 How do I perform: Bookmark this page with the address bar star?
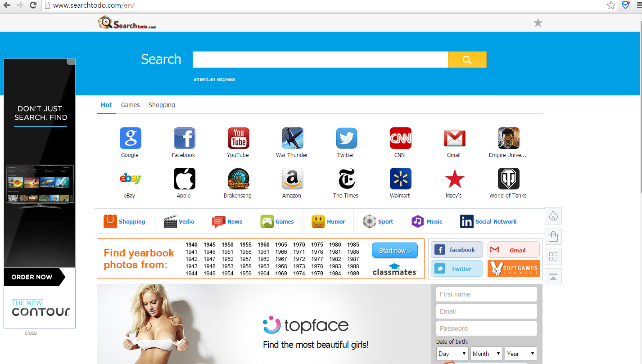(611, 5)
